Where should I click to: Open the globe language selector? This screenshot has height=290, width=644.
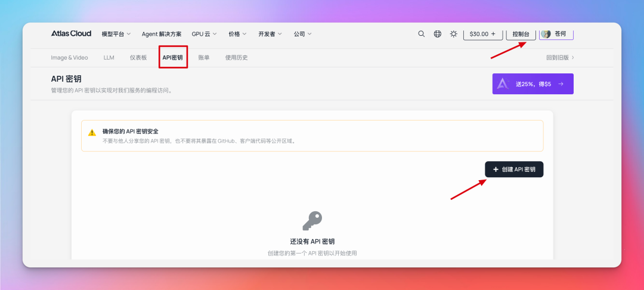[438, 34]
